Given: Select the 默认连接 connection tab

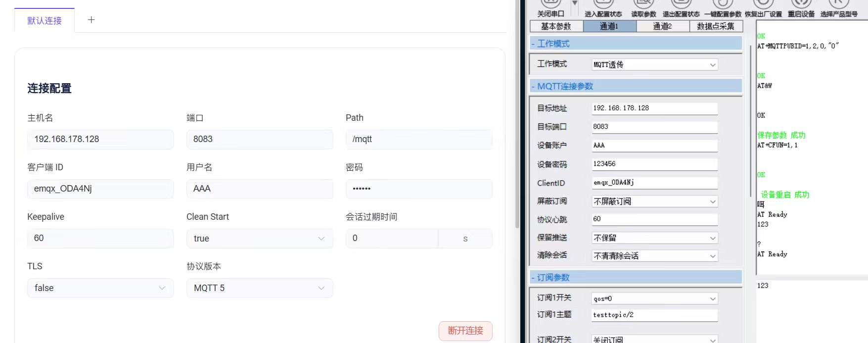Looking at the screenshot, I should click(x=45, y=20).
